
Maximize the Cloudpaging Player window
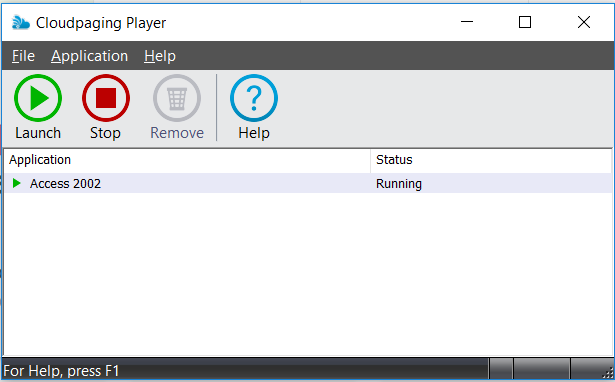[x=525, y=22]
